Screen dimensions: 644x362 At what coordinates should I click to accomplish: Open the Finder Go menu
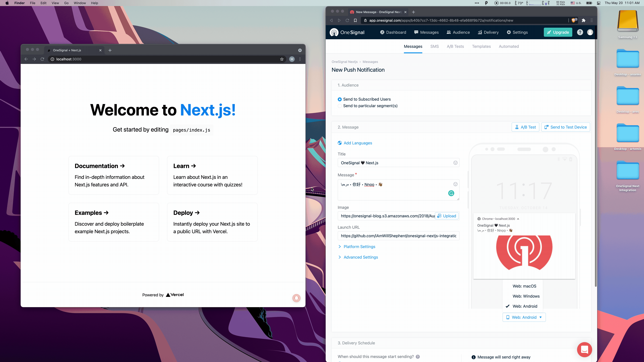66,3
